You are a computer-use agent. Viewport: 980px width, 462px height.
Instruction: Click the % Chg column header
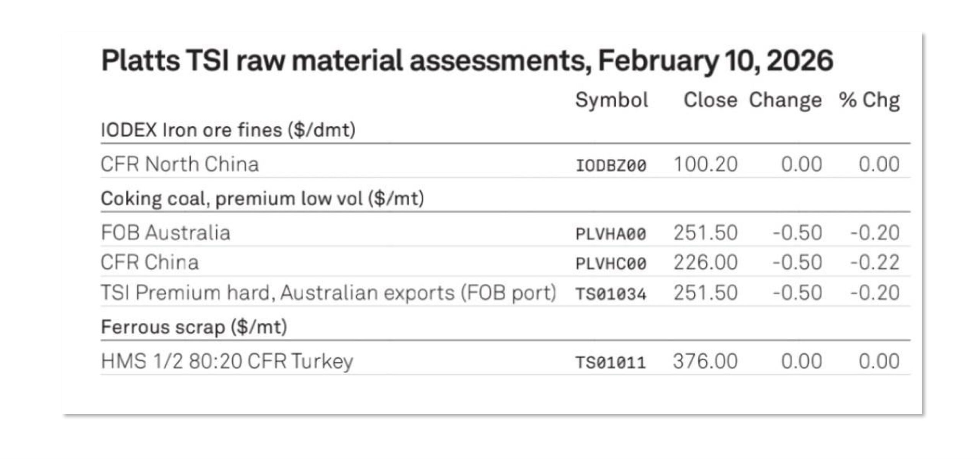click(x=869, y=100)
